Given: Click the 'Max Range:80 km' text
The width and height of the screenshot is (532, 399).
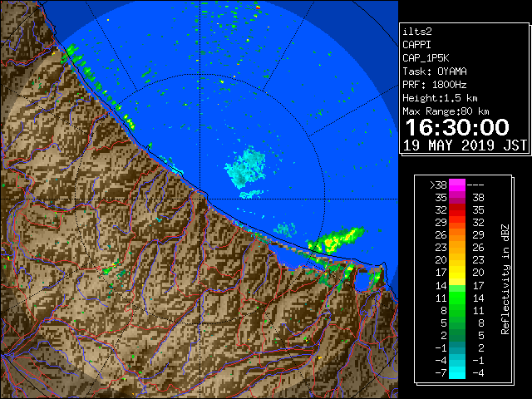Looking at the screenshot, I should pyautogui.click(x=446, y=111).
